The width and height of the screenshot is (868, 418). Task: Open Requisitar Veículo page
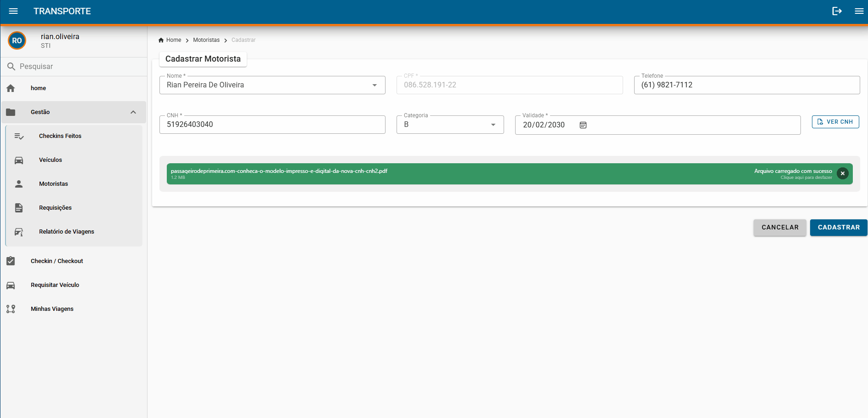point(74,285)
